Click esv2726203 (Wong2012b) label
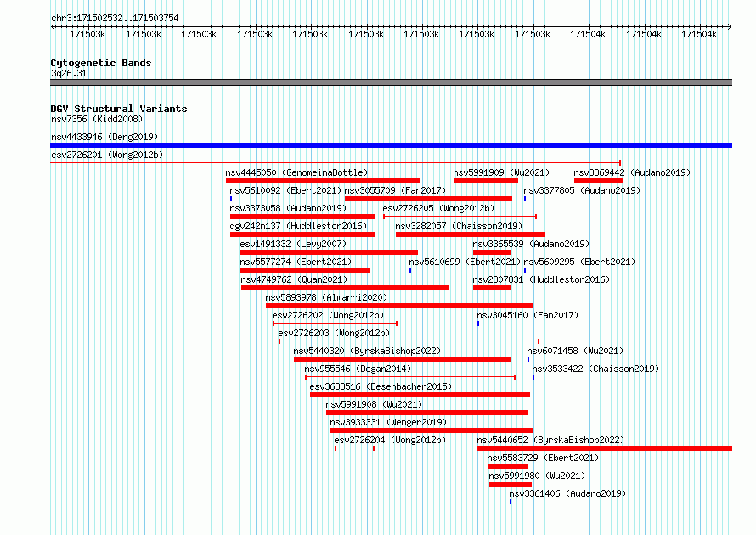Viewport: 756px width, 535px height. pos(334,333)
